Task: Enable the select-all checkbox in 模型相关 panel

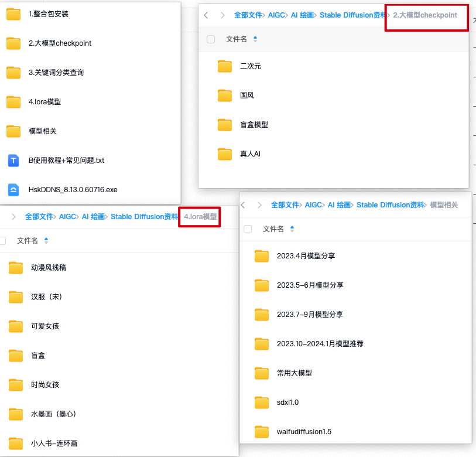Action: (248, 229)
